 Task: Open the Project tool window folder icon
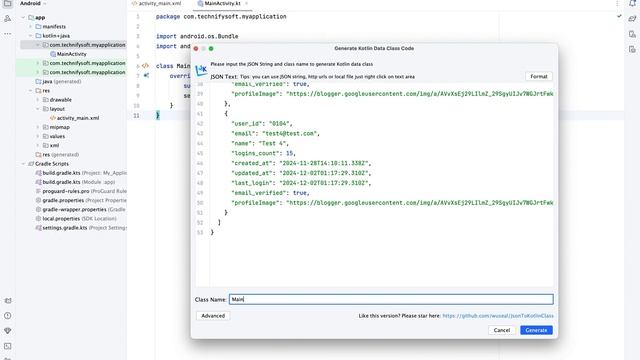click(x=7, y=3)
